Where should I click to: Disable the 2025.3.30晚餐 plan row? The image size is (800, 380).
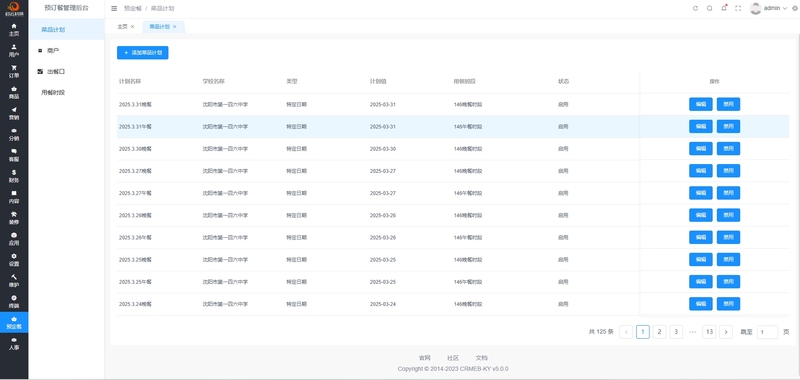tap(728, 148)
